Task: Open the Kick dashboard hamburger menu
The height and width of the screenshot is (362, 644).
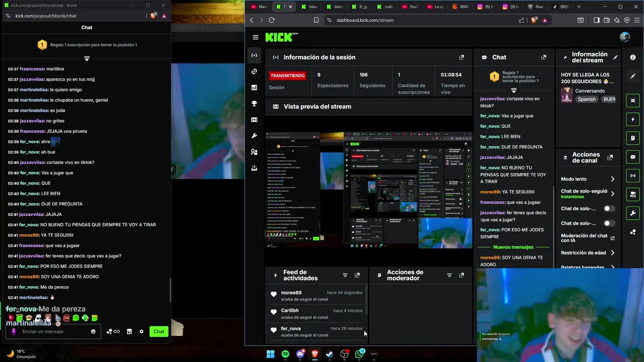Action: (x=256, y=37)
